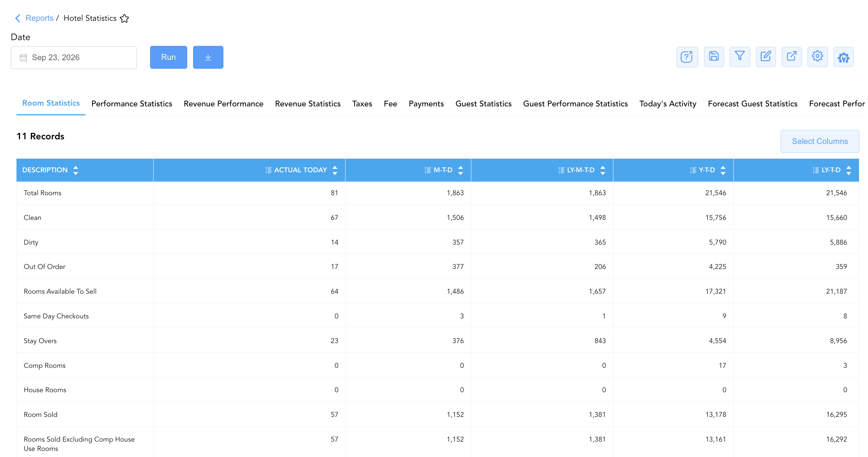Click the Out Of Order row label
Viewport: 868px width, 457px height.
click(44, 267)
